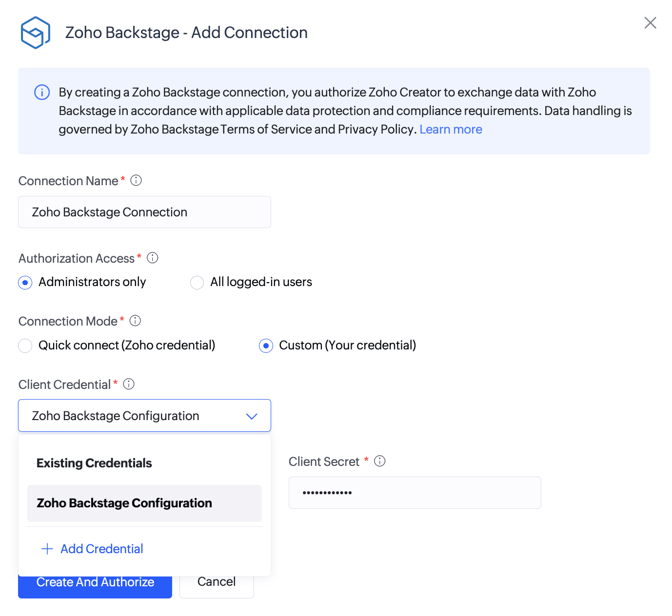
Task: Click info icon beside Authorization Access
Action: [153, 258]
